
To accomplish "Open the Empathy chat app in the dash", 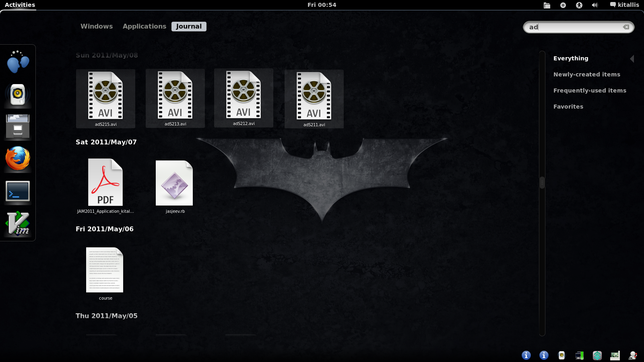I will [x=18, y=62].
